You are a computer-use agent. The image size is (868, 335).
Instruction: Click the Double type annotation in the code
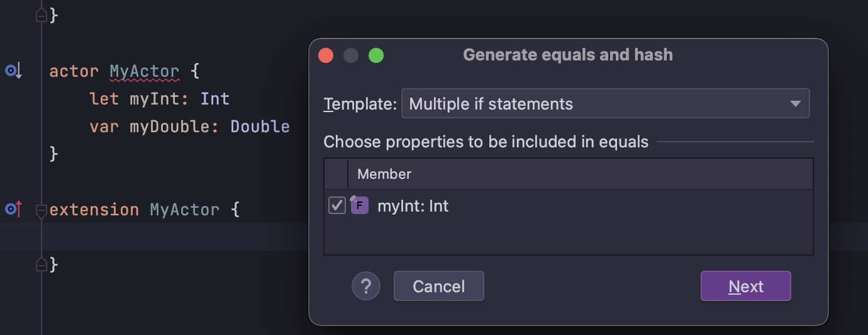(x=260, y=127)
